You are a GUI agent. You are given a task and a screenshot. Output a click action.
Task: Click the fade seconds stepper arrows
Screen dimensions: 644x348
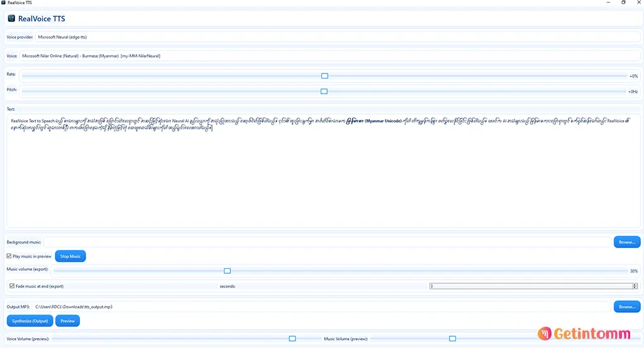635,286
